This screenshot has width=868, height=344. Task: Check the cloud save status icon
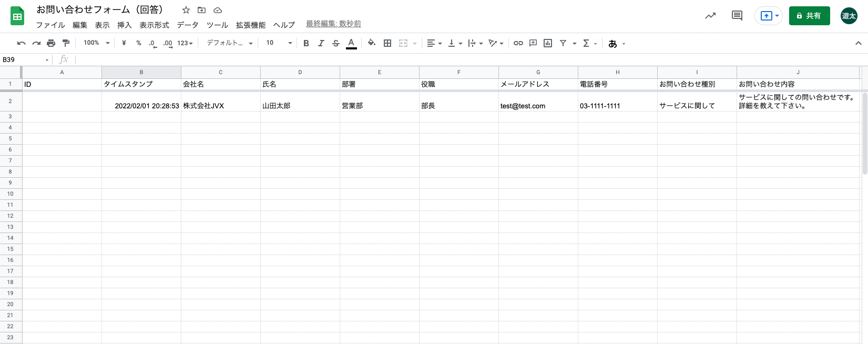(218, 10)
